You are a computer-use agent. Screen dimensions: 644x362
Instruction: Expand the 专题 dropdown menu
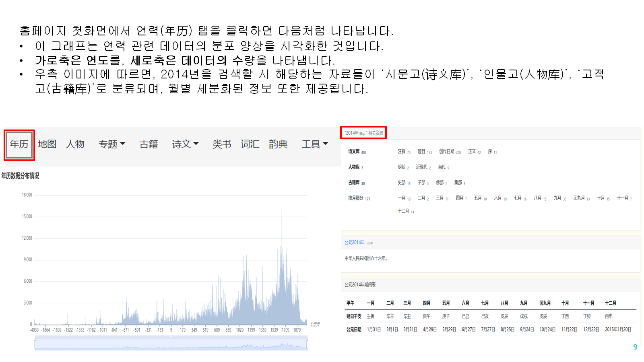pos(112,144)
